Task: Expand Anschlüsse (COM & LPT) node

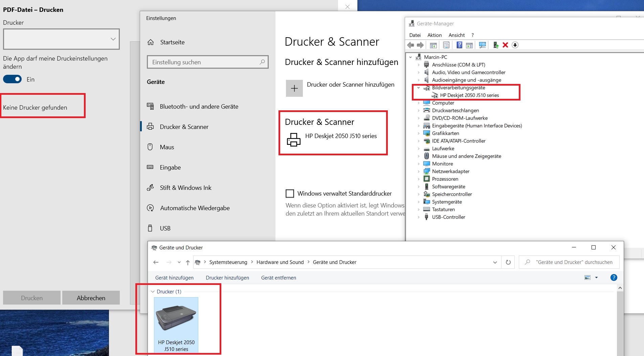Action: click(419, 65)
